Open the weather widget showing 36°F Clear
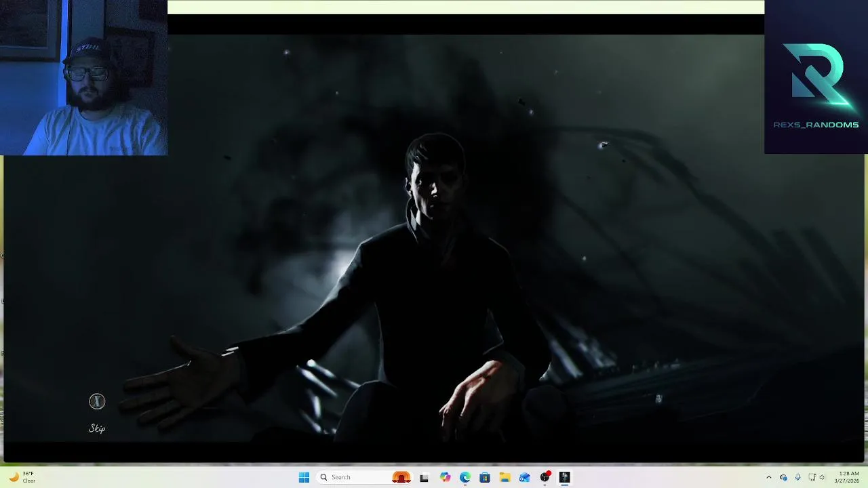This screenshot has height=488, width=868. point(22,477)
